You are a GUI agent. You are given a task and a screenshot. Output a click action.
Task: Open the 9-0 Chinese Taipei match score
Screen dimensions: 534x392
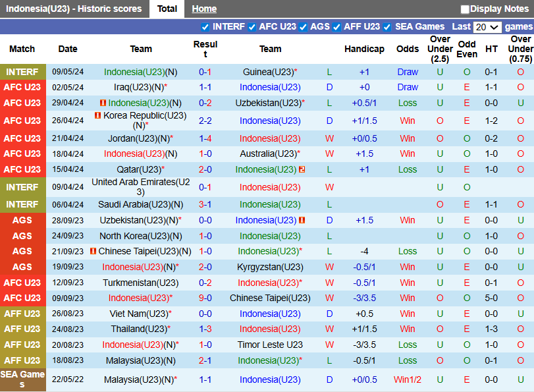click(x=205, y=298)
